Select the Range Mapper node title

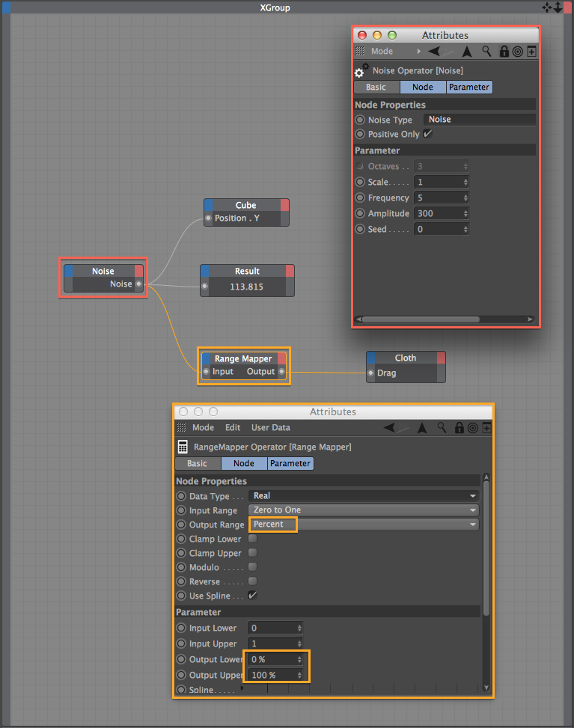243,358
